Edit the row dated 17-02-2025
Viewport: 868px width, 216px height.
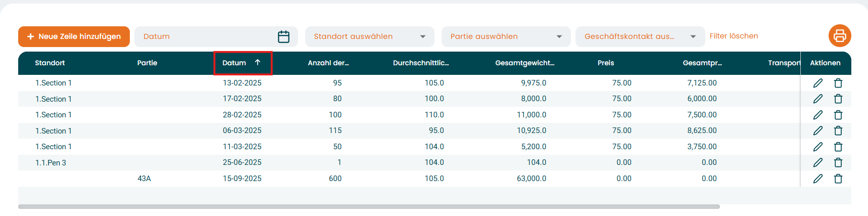tap(818, 99)
